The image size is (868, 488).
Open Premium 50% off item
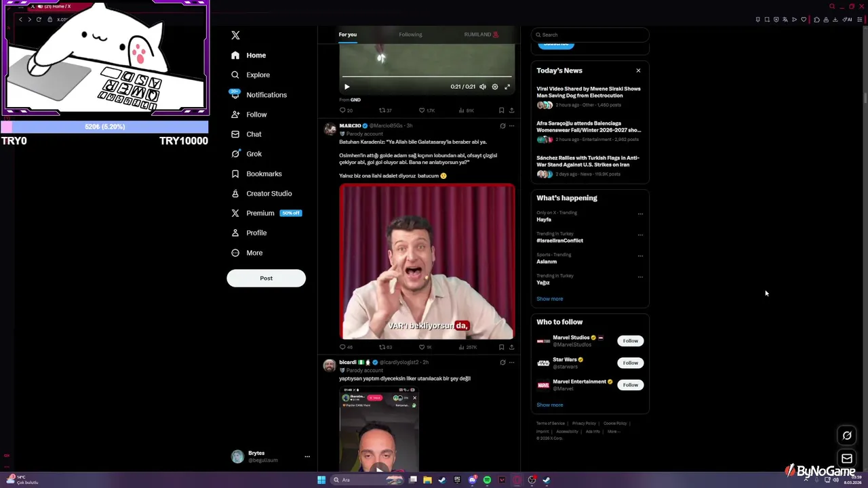(x=266, y=213)
